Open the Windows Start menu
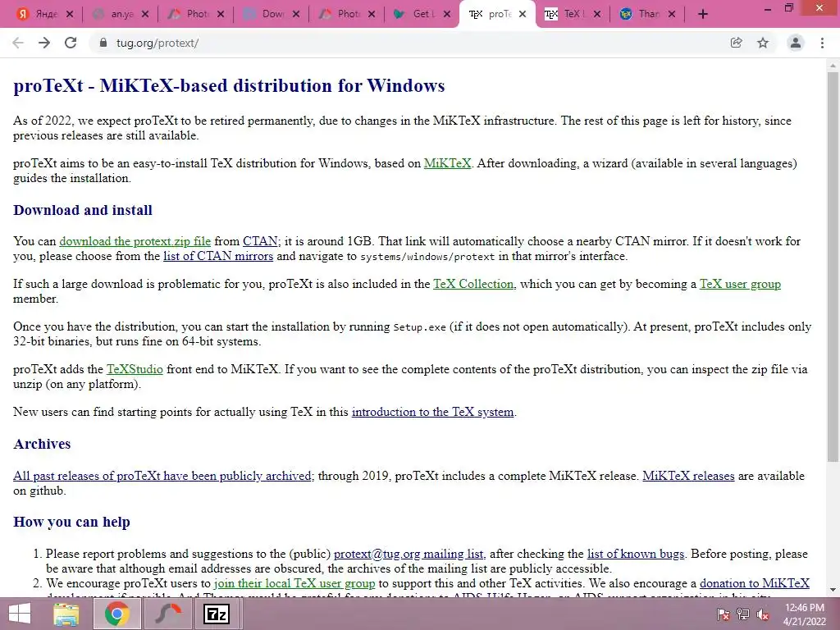Screen dimensions: 840x630 [20, 614]
